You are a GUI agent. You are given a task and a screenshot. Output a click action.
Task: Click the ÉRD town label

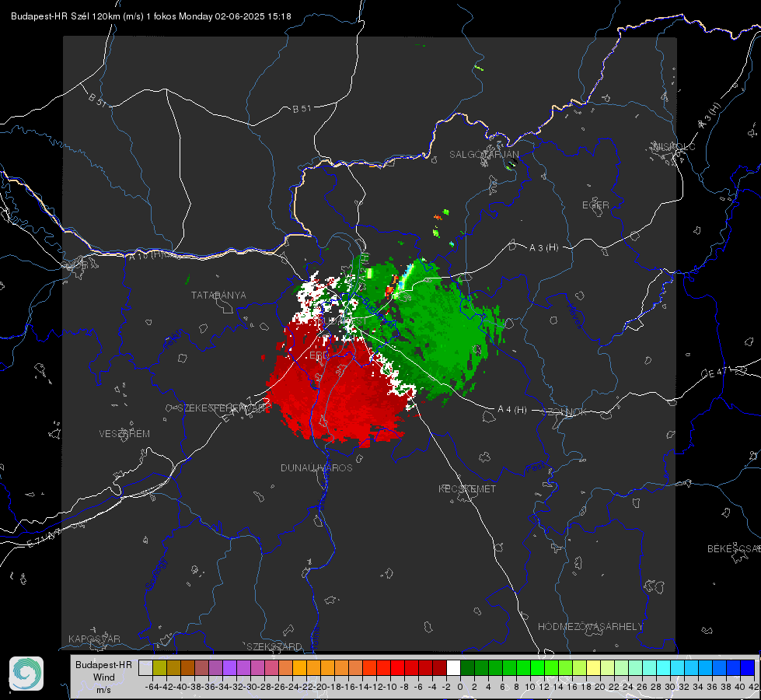(319, 355)
